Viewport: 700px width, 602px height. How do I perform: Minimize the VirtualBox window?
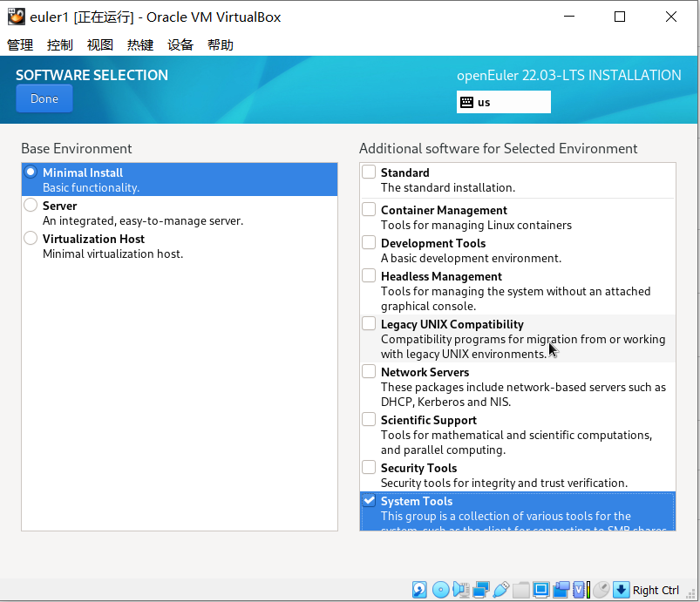(569, 17)
